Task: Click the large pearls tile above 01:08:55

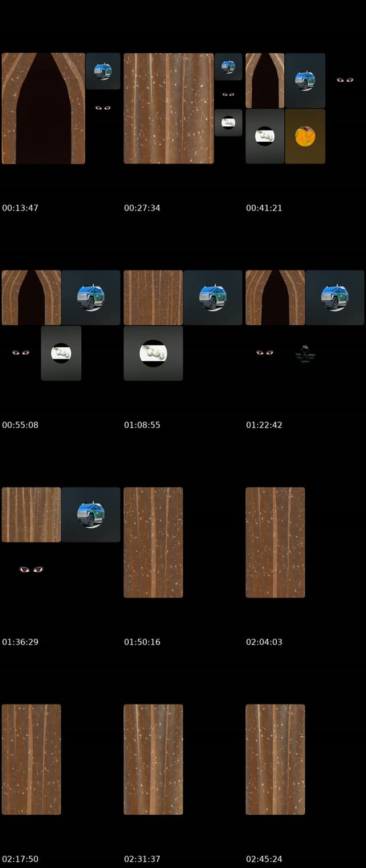Action: 153,353
